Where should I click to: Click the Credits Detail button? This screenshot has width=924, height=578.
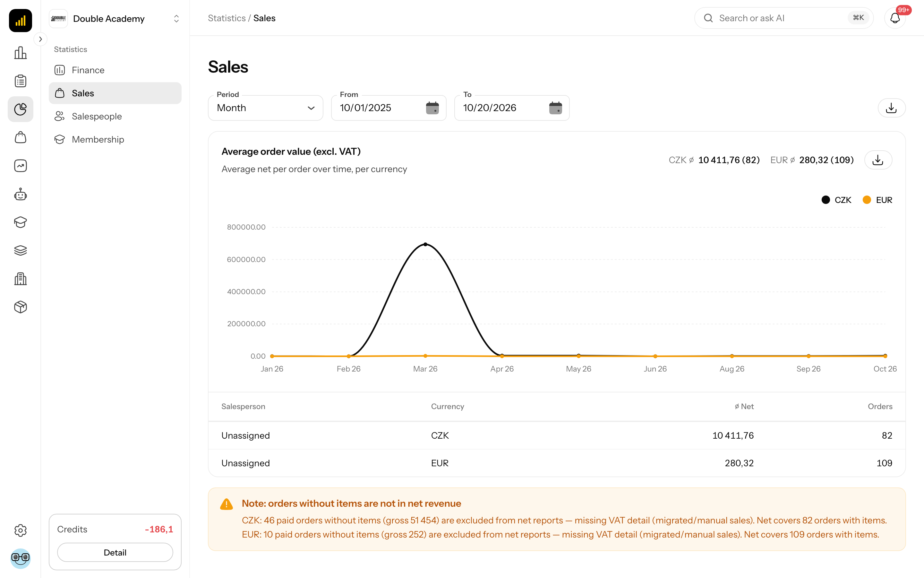coord(115,552)
